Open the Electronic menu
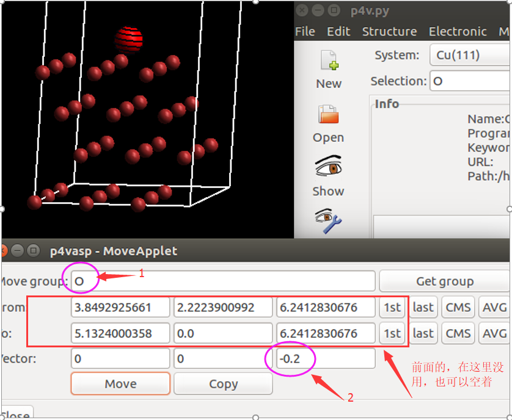 click(458, 31)
